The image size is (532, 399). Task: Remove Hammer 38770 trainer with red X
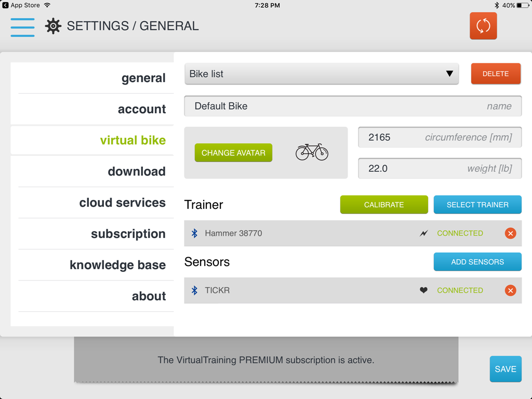tap(510, 233)
